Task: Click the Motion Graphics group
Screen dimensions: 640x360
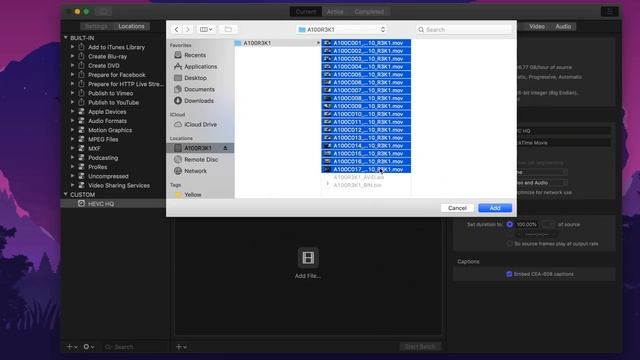Action: coord(110,130)
